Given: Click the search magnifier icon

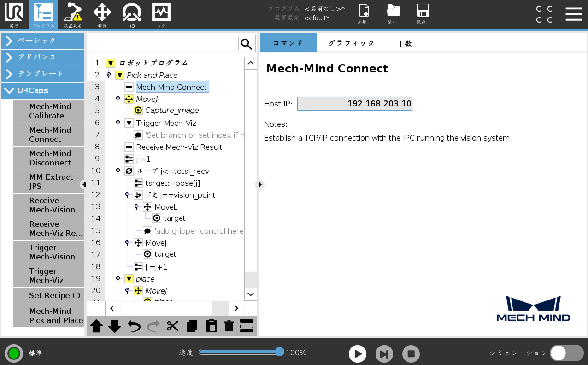Looking at the screenshot, I should 247,44.
